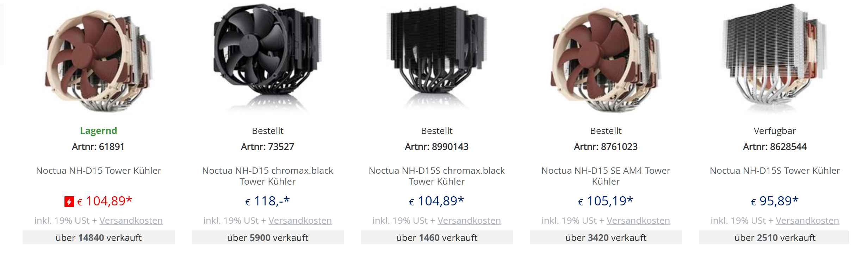Click the Noctua NH-D15S chromax.black title link
The width and height of the screenshot is (868, 261).
437,176
